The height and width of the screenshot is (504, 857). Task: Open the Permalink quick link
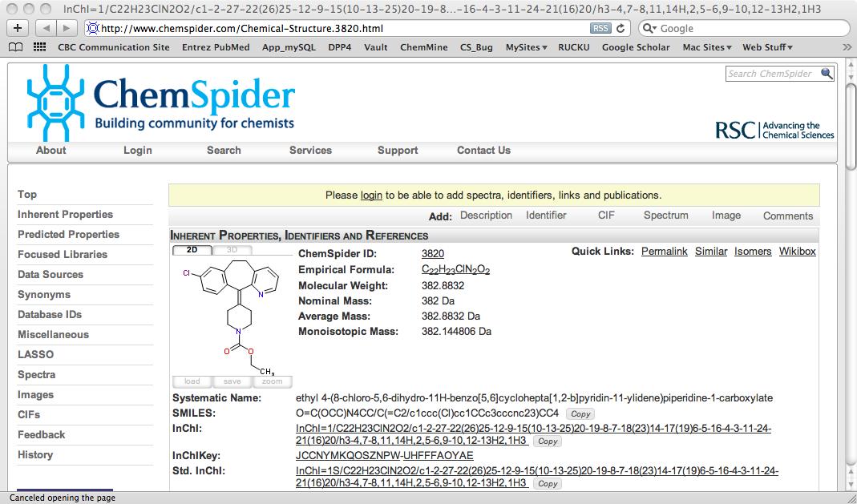pos(664,251)
